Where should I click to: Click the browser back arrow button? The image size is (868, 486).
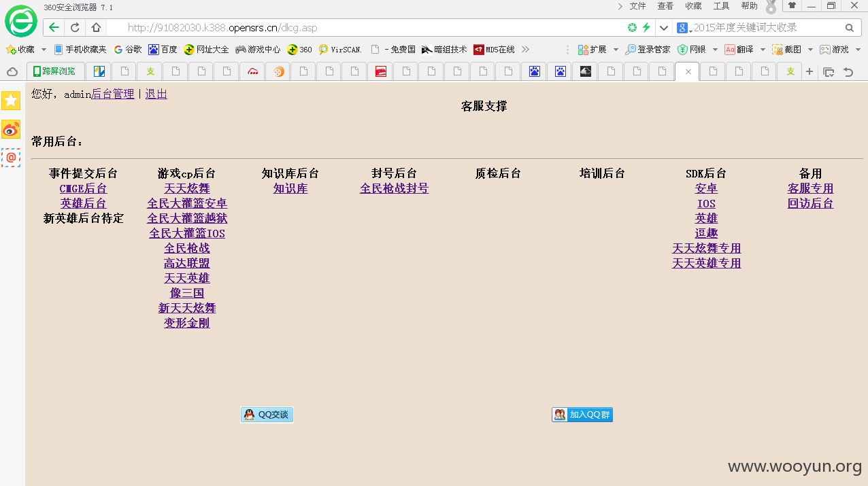pyautogui.click(x=54, y=28)
